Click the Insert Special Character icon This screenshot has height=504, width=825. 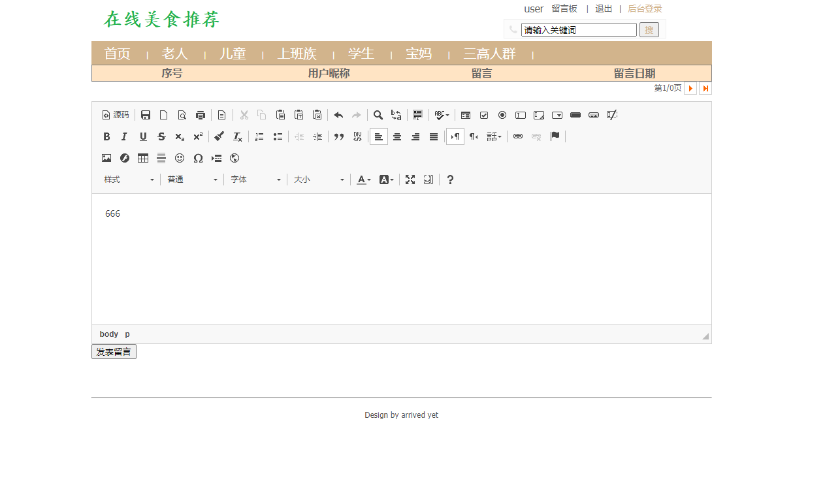coord(199,158)
